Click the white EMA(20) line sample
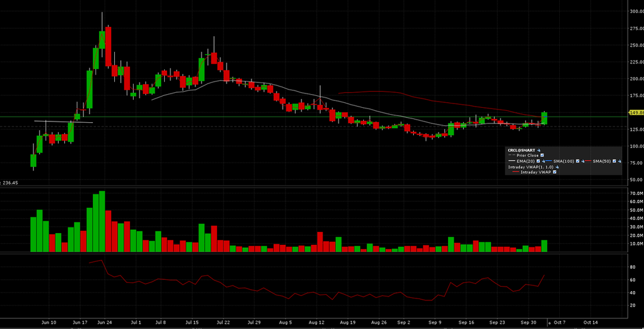 (x=512, y=161)
